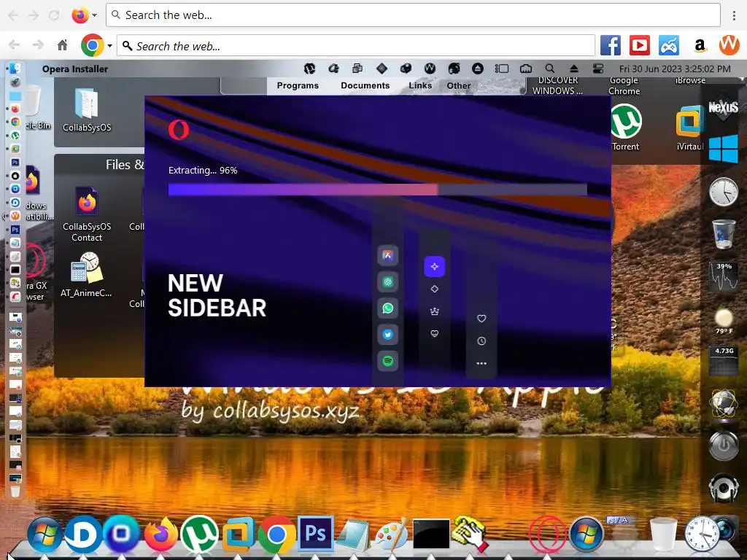Open the Amazon shortcut icon
Viewport: 747px width, 560px height.
[x=700, y=46]
